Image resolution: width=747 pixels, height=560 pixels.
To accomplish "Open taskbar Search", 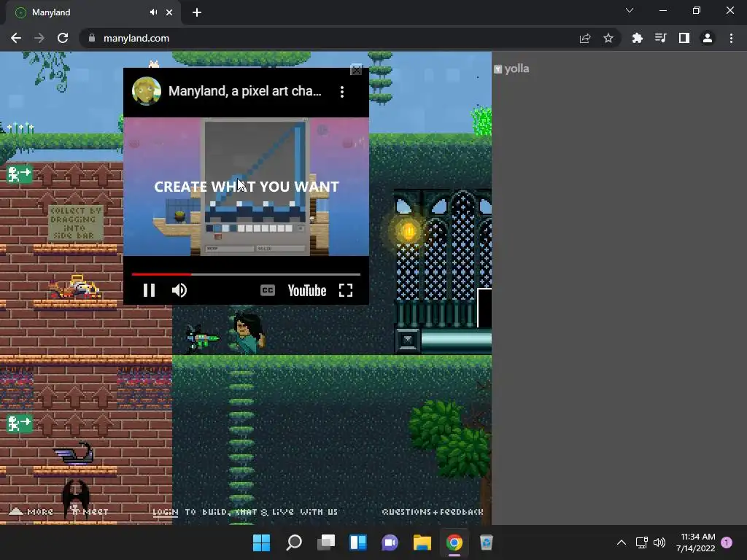I will pyautogui.click(x=293, y=542).
